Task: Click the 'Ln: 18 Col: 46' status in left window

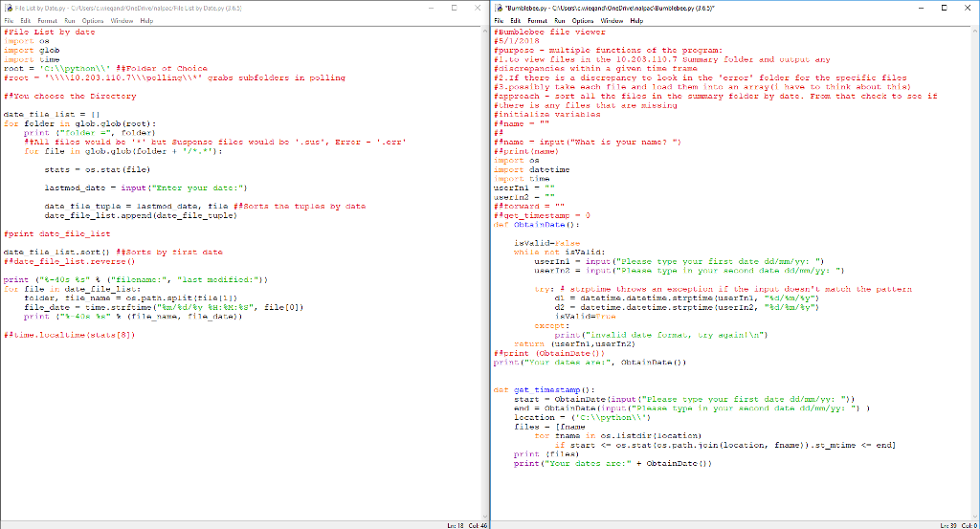Action: pos(467,525)
